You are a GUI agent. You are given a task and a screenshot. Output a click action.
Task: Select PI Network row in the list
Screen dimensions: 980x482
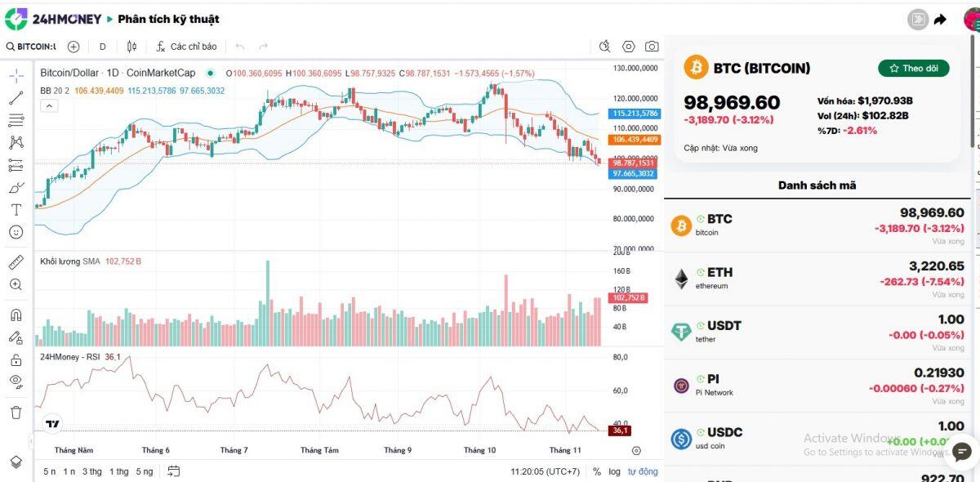pos(817,386)
